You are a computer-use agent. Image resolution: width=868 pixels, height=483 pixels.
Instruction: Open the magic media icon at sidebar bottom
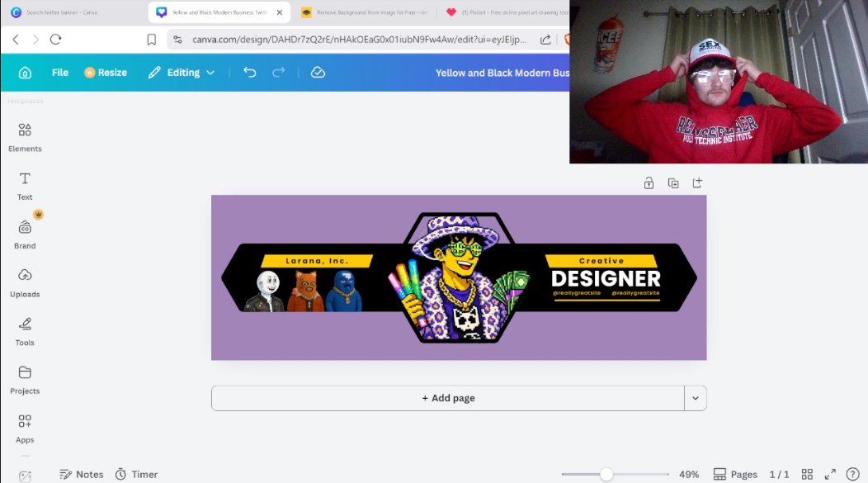click(x=25, y=476)
